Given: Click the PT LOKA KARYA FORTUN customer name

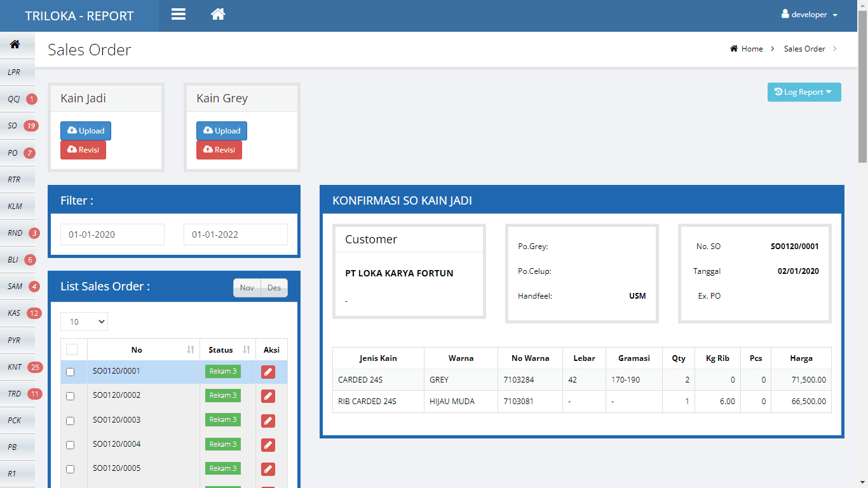Looking at the screenshot, I should coord(399,273).
